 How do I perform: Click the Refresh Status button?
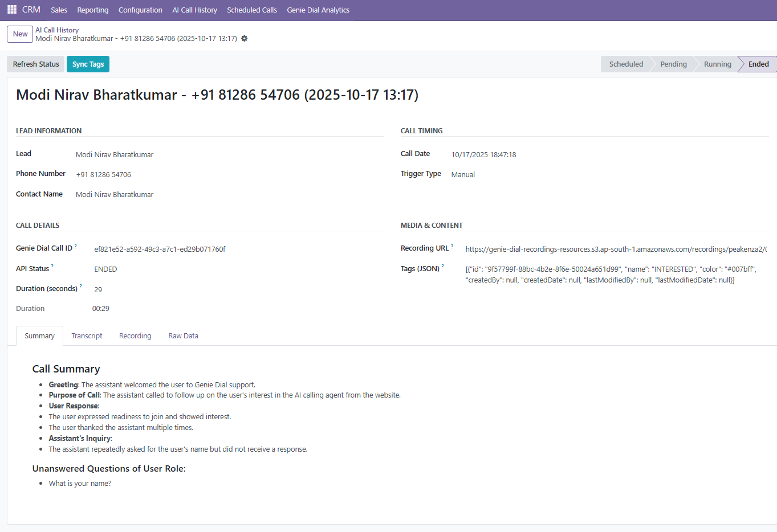click(36, 64)
